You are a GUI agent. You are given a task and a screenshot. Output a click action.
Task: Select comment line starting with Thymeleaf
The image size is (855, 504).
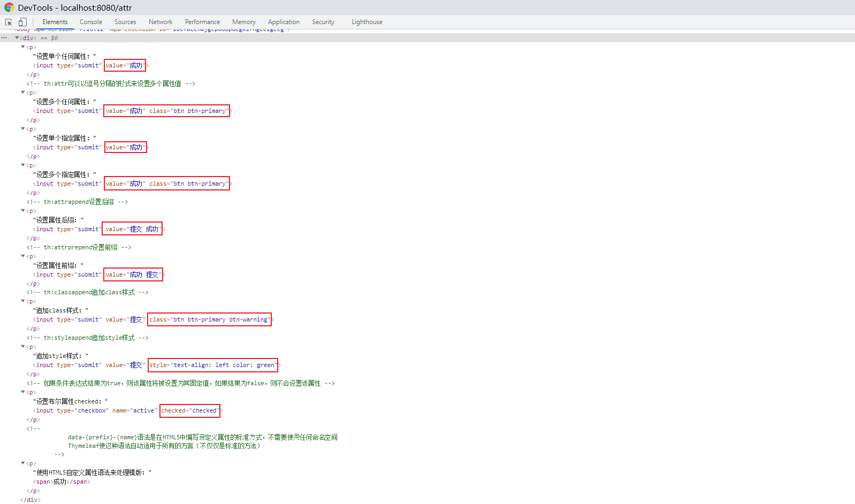pos(164,446)
